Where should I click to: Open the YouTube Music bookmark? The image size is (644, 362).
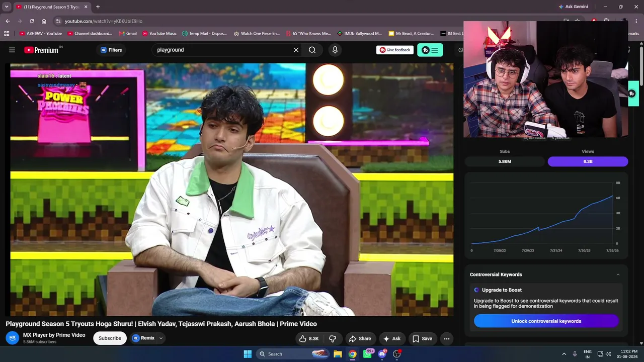coord(159,34)
